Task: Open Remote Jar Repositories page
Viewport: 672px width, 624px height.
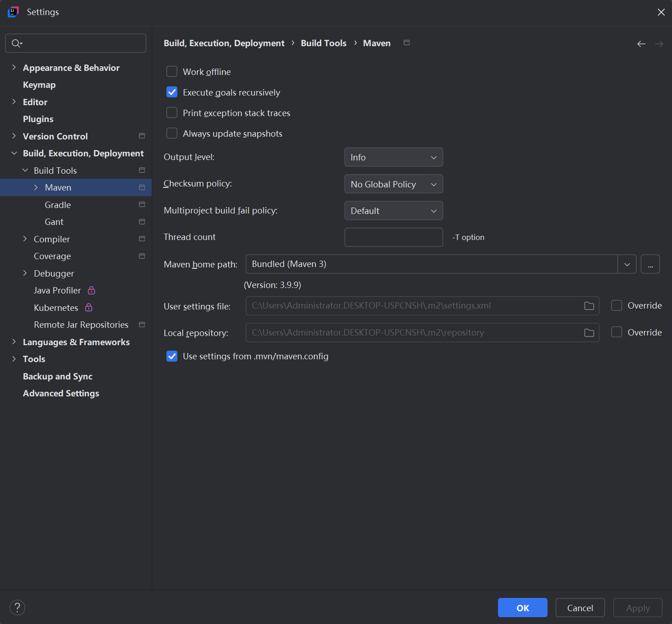Action: 81,325
